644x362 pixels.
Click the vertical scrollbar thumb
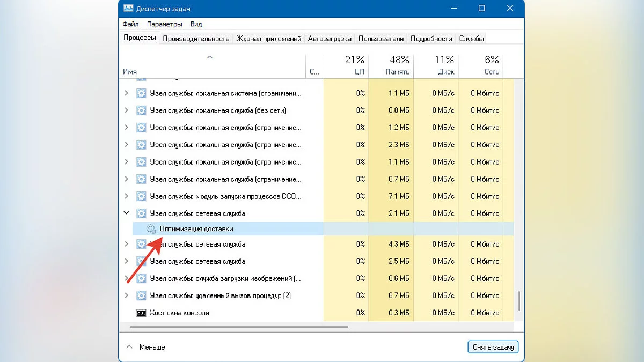[518, 301]
